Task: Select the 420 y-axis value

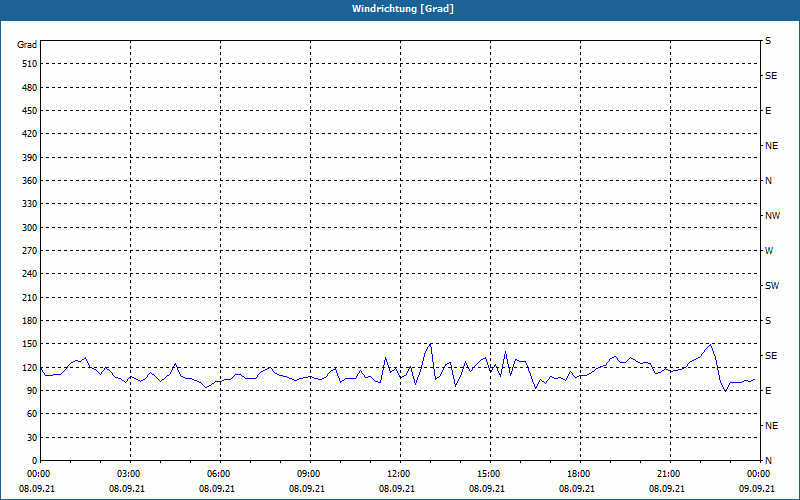Action: pyautogui.click(x=30, y=134)
